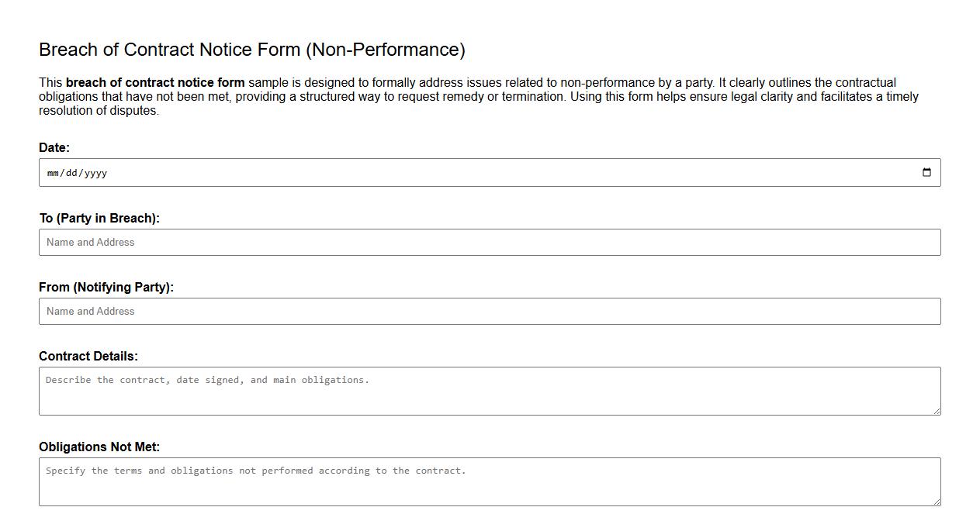This screenshot has width=980, height=514.
Task: Click the From (Notifying Party) label
Action: coord(107,287)
